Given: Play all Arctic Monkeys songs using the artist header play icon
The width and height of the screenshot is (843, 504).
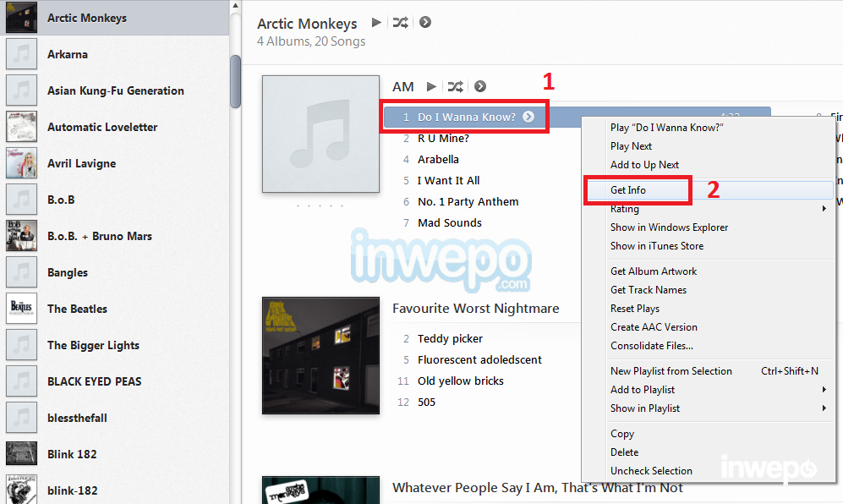Looking at the screenshot, I should 376,23.
